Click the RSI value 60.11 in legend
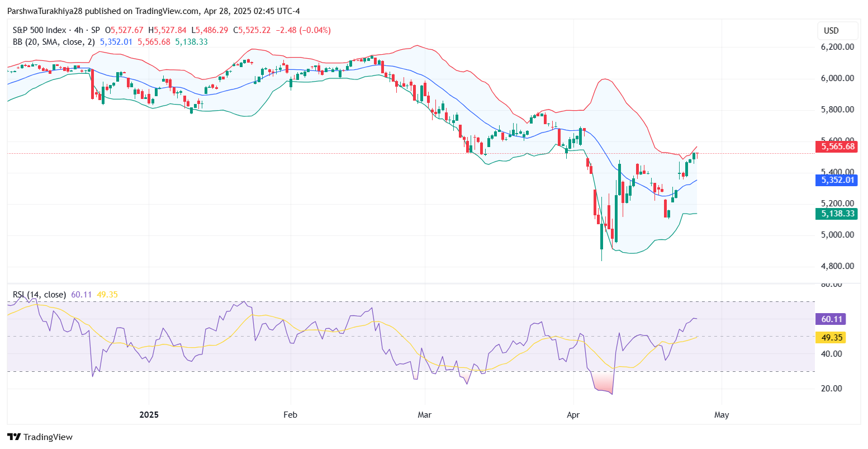 coord(82,295)
